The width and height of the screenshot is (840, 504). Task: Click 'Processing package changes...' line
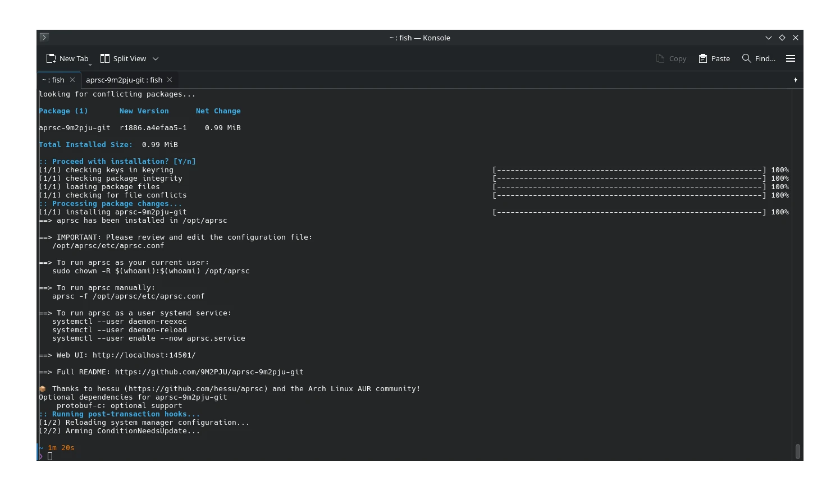point(111,204)
